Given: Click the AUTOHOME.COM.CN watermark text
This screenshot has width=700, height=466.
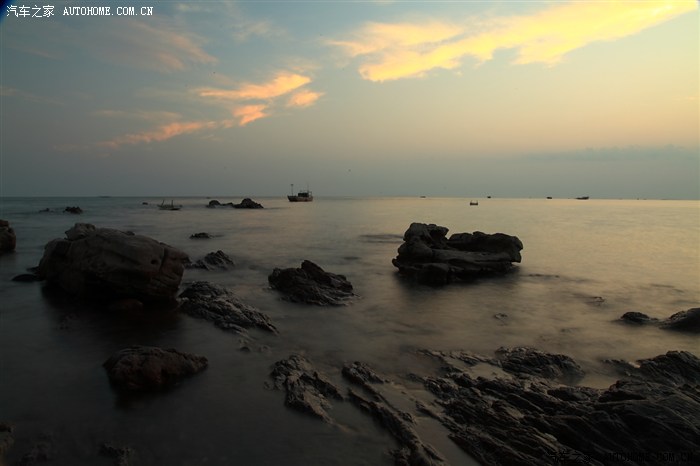Looking at the screenshot, I should (108, 11).
